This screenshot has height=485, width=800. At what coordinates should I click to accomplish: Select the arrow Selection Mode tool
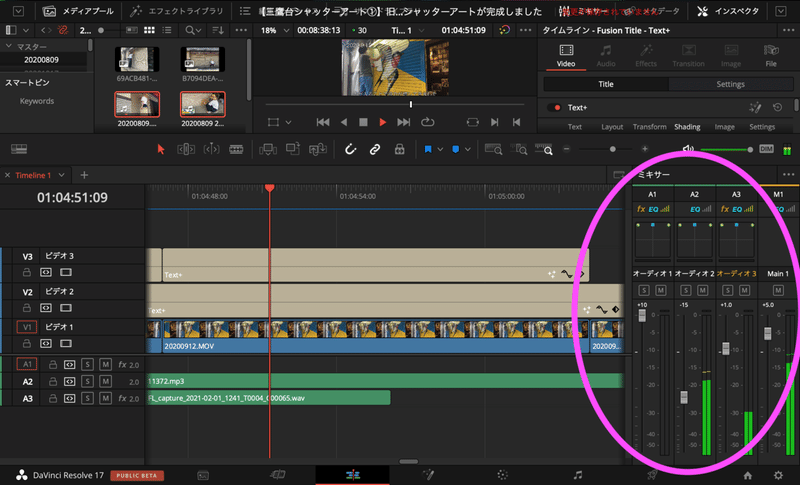coord(161,149)
